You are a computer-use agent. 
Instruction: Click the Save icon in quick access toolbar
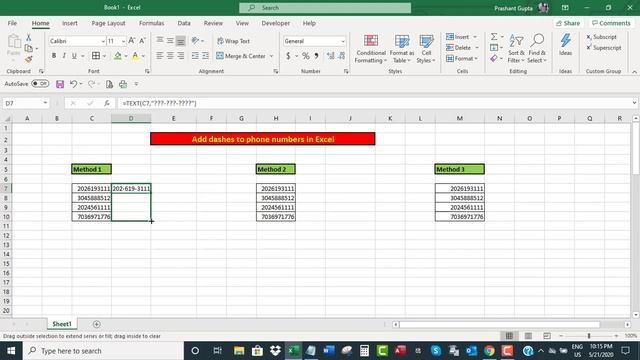click(60, 84)
